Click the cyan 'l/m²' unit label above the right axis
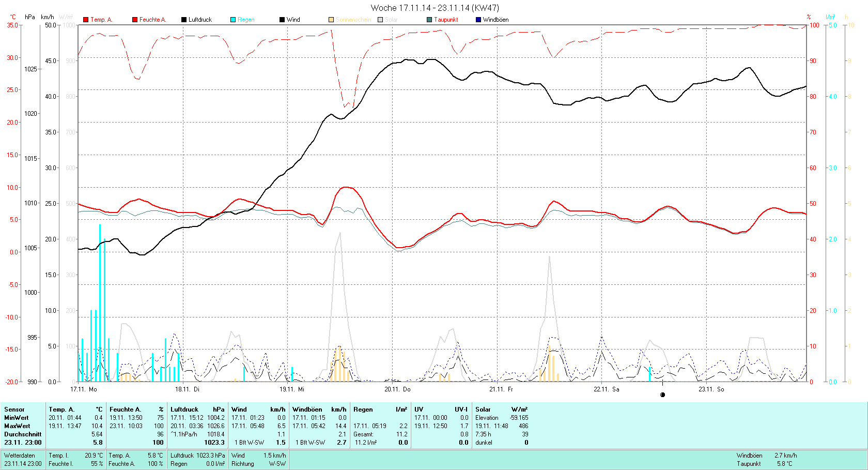The image size is (868, 470). [x=830, y=17]
